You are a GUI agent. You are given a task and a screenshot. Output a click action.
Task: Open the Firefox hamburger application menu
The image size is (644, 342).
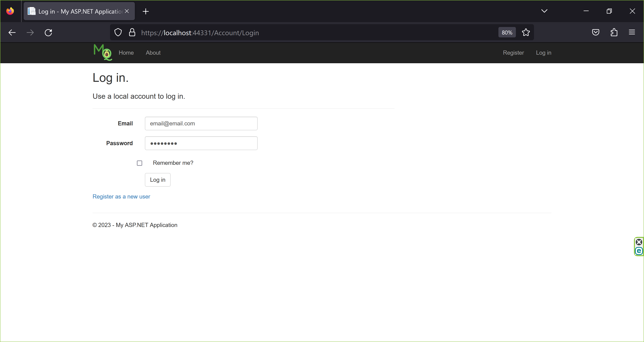[632, 33]
